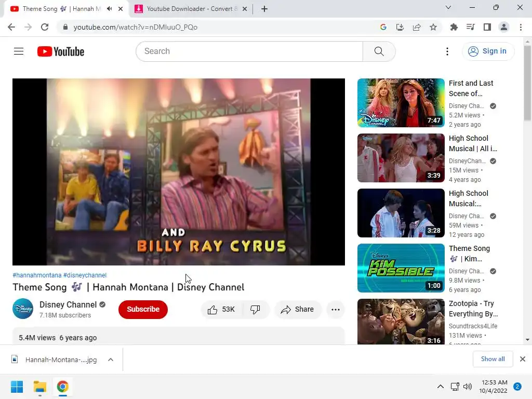Dislike the video with thumbs down
The height and width of the screenshot is (399, 532).
(x=255, y=309)
